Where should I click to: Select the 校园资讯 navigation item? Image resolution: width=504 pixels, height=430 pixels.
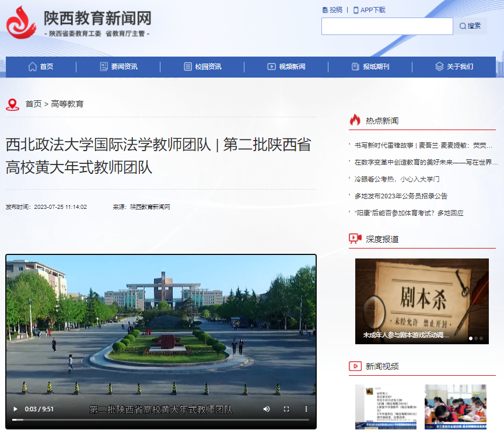pos(202,67)
